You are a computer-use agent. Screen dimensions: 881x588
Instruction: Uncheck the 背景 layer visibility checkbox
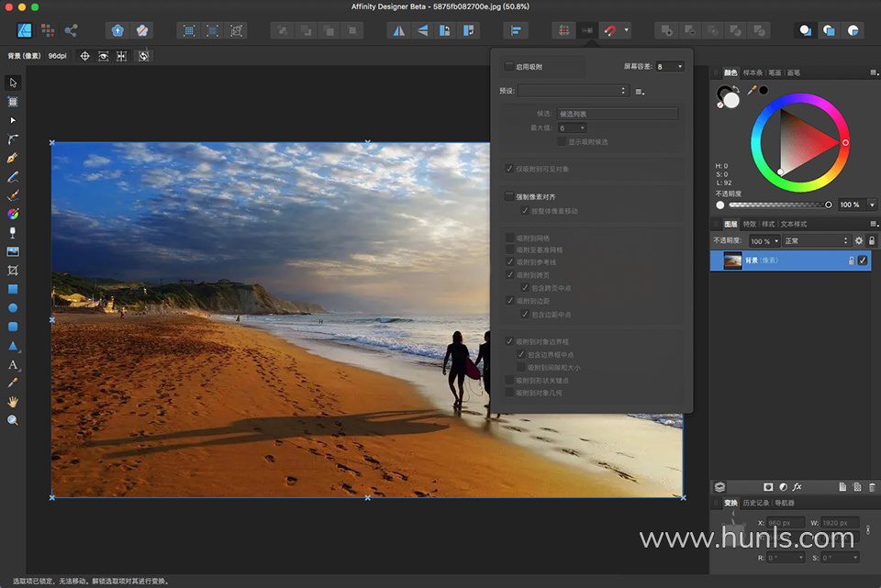point(863,261)
